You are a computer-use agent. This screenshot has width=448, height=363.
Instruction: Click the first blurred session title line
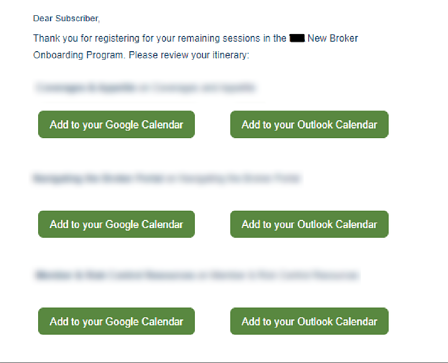tap(146, 88)
